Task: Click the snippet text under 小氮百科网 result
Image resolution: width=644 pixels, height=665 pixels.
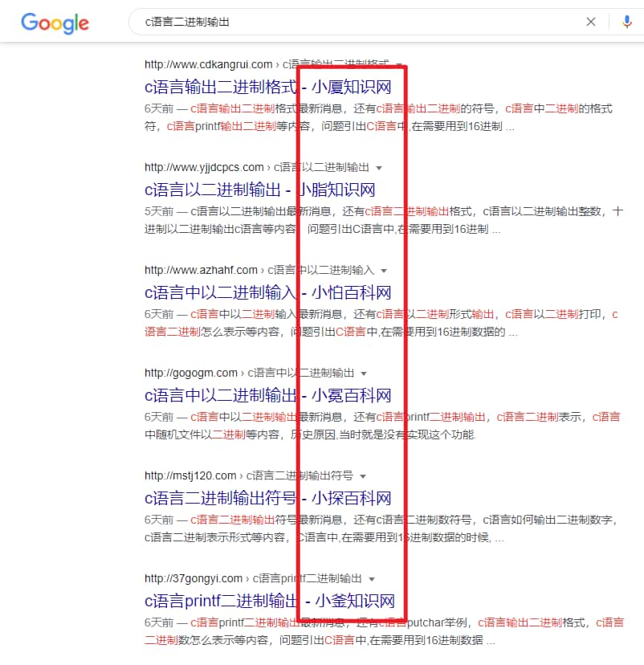Action: click(x=382, y=426)
